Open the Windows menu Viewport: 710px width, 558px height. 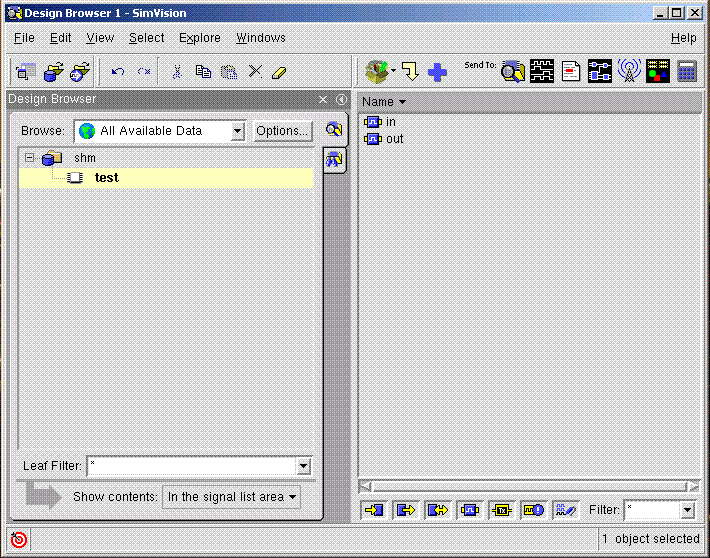(x=261, y=38)
